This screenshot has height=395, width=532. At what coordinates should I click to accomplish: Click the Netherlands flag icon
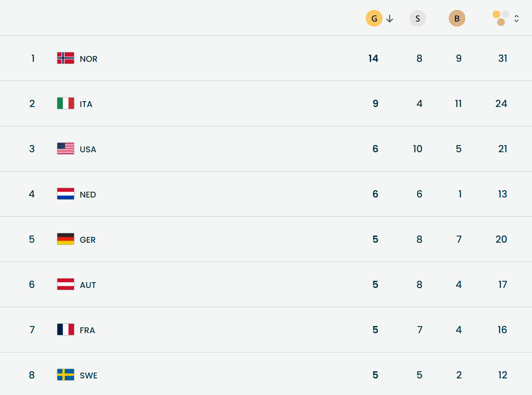tap(65, 194)
